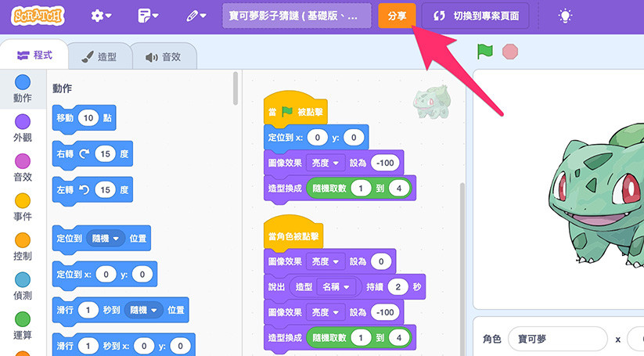The height and width of the screenshot is (356, 644).
Task: Click value 15 in 右轉 block
Action: point(105,154)
